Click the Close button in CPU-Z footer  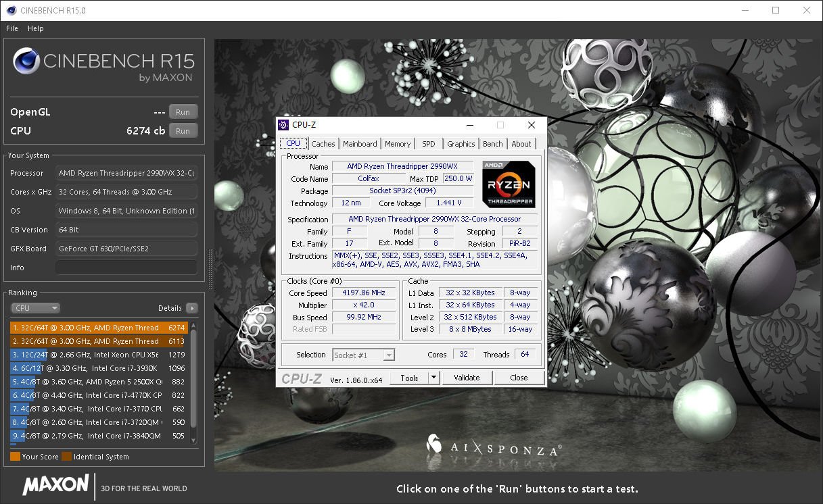click(x=519, y=378)
